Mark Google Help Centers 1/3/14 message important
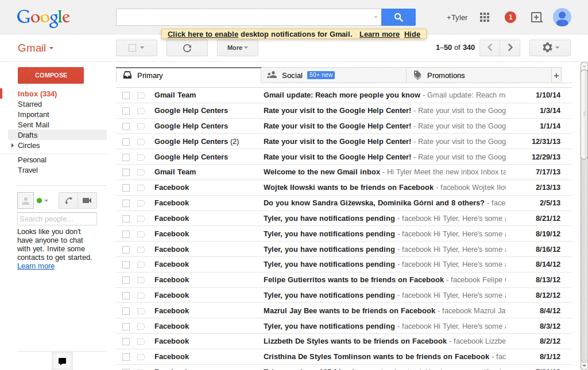 pyautogui.click(x=141, y=111)
